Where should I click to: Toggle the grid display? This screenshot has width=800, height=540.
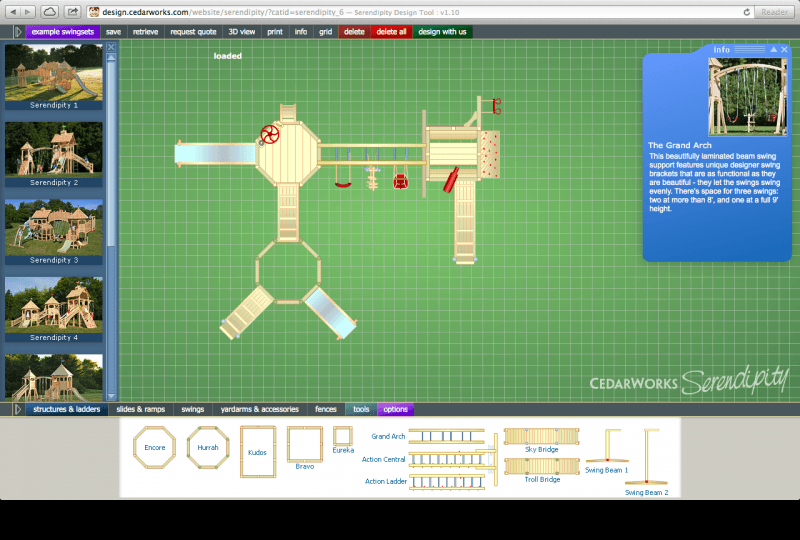pos(326,32)
